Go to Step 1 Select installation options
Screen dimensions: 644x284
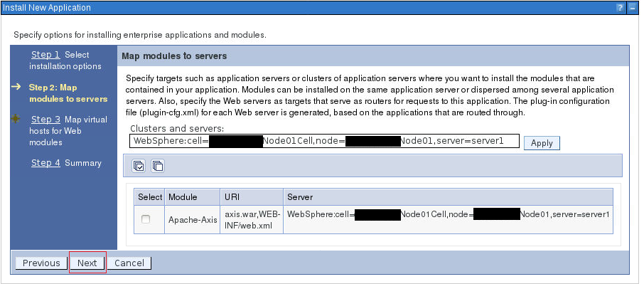click(45, 55)
